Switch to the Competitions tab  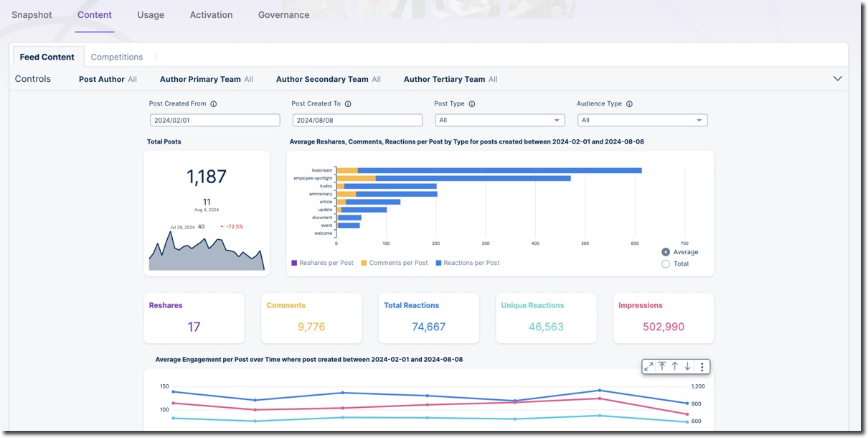(116, 56)
